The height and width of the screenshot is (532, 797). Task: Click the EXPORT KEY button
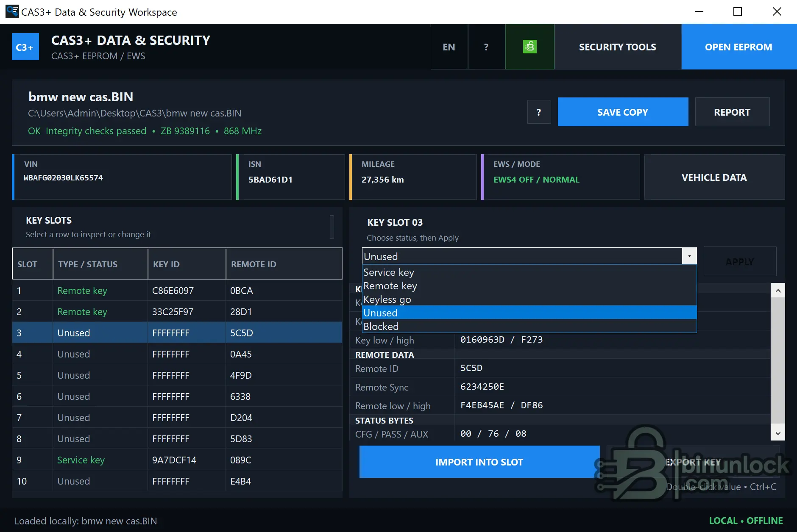(x=693, y=462)
